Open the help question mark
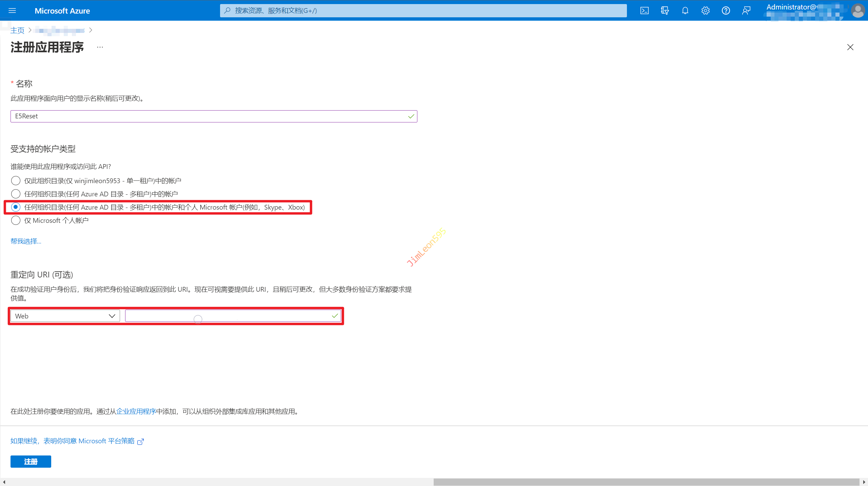The width and height of the screenshot is (868, 486). click(726, 11)
